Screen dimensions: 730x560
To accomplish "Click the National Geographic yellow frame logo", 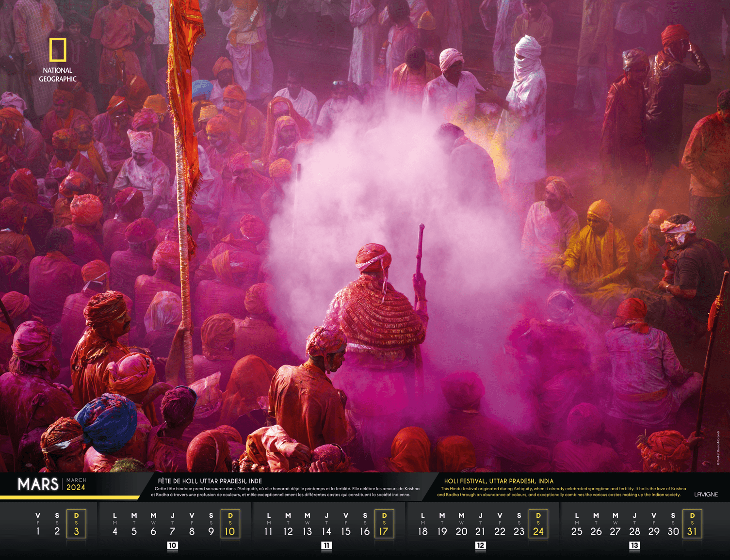I will click(x=58, y=50).
